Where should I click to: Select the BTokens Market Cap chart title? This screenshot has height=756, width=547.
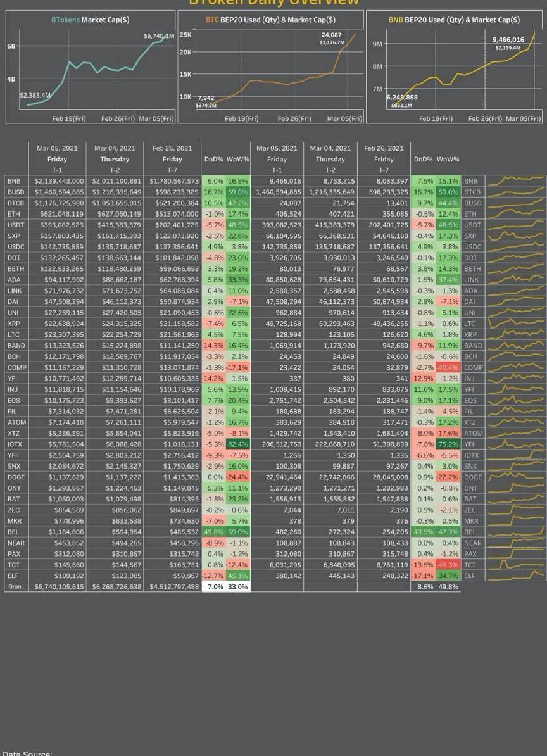click(90, 20)
